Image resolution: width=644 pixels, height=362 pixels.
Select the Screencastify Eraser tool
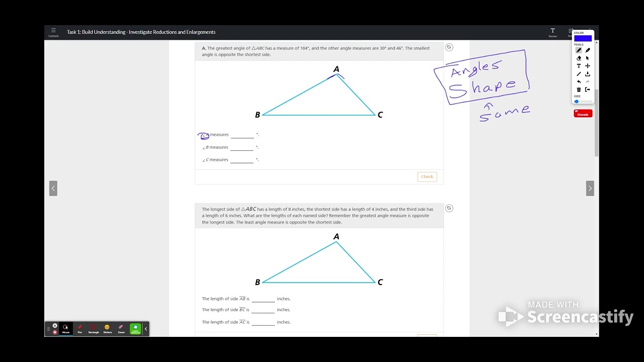pyautogui.click(x=121, y=329)
